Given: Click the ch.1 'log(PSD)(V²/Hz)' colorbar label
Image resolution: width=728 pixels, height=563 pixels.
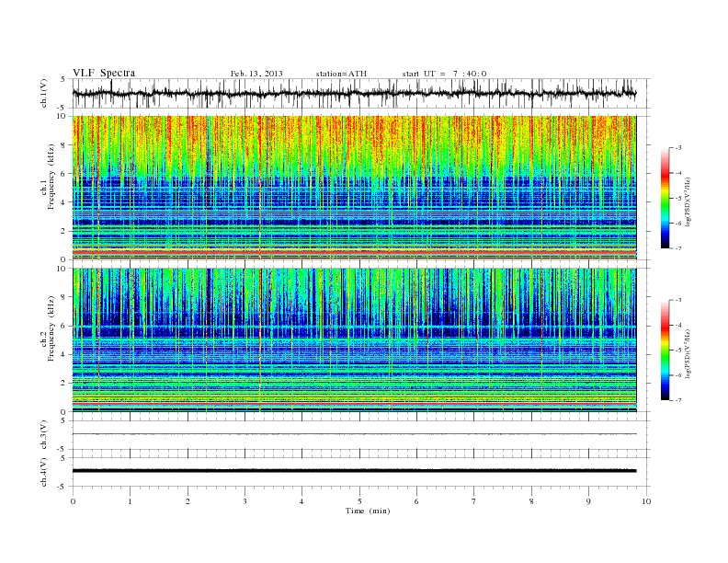Looking at the screenshot, I should 688,201.
